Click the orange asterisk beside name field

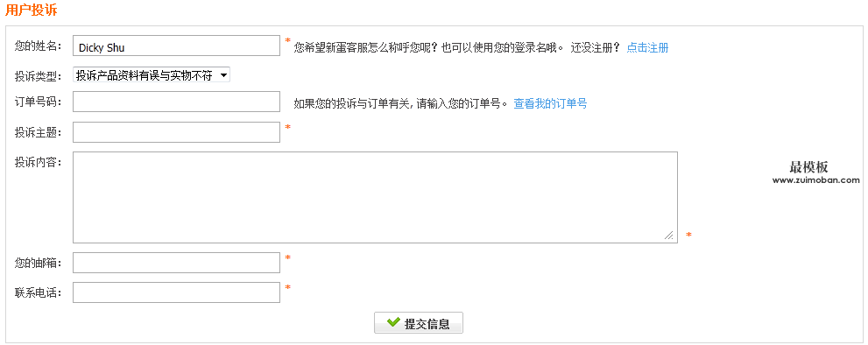tap(287, 41)
